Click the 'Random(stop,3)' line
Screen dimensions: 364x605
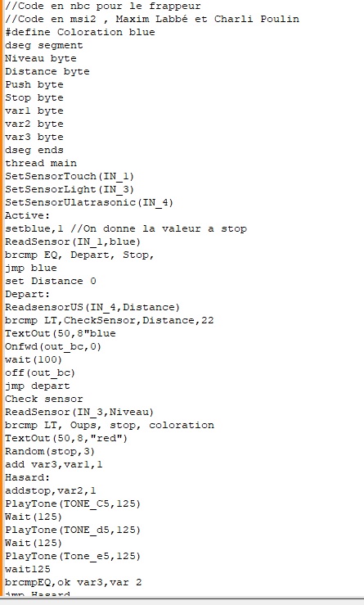coord(50,451)
